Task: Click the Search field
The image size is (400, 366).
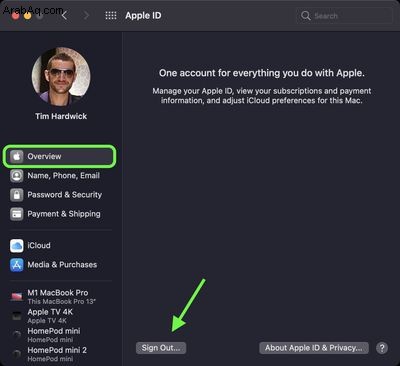Action: point(344,16)
